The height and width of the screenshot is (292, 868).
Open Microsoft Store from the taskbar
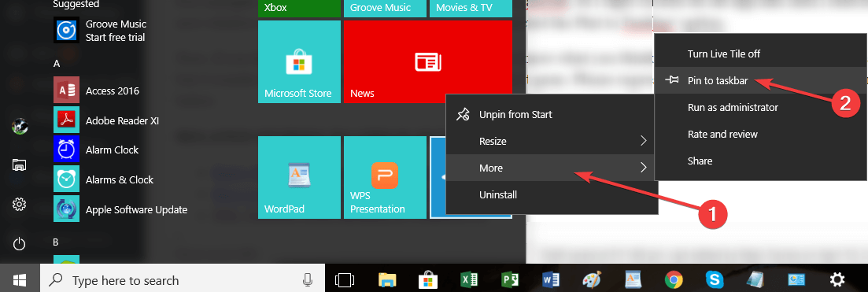428,280
